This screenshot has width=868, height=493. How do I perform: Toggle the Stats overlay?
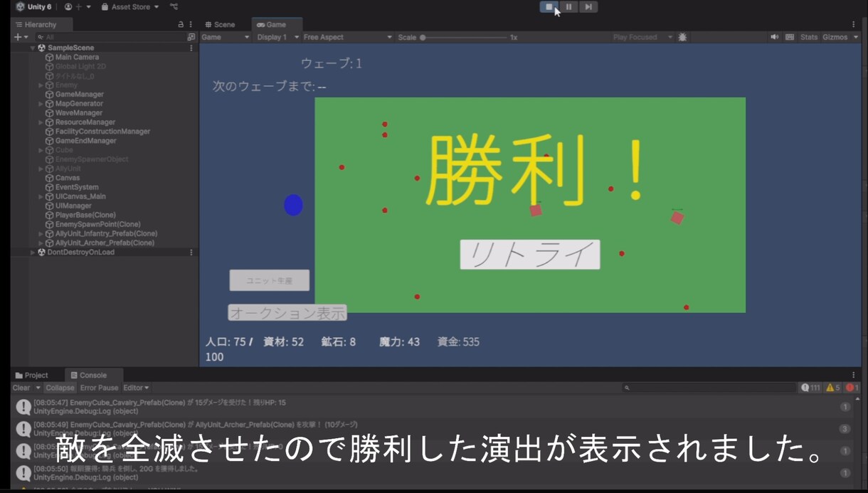809,37
